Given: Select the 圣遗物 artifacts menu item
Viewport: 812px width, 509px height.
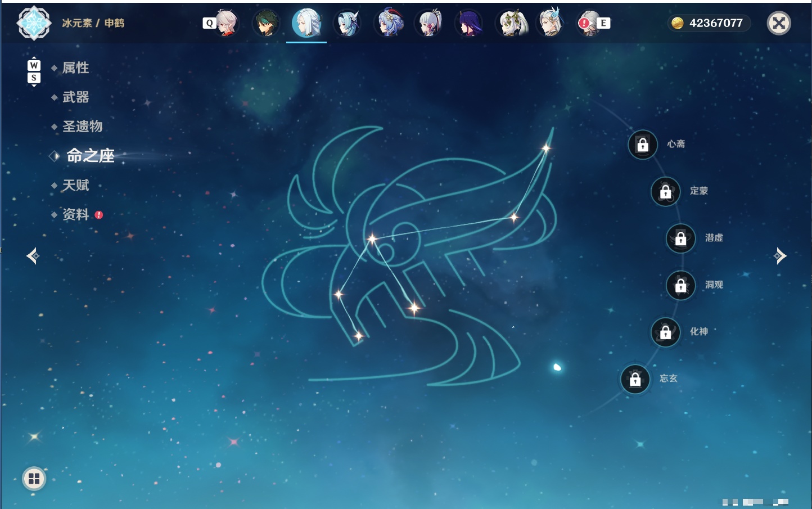Looking at the screenshot, I should pos(82,127).
